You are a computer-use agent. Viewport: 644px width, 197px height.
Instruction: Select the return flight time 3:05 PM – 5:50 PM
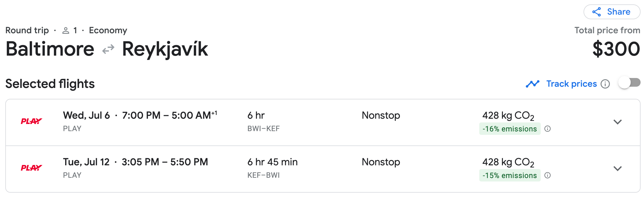click(165, 162)
